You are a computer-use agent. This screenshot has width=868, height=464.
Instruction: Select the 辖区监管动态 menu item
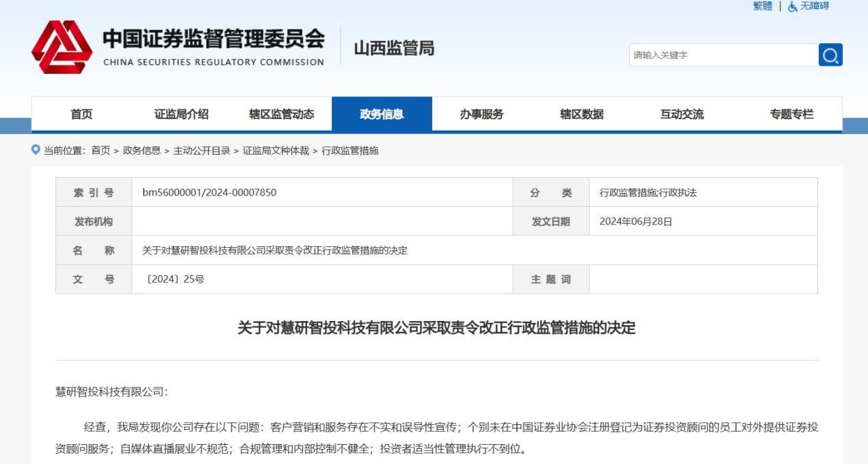point(281,114)
